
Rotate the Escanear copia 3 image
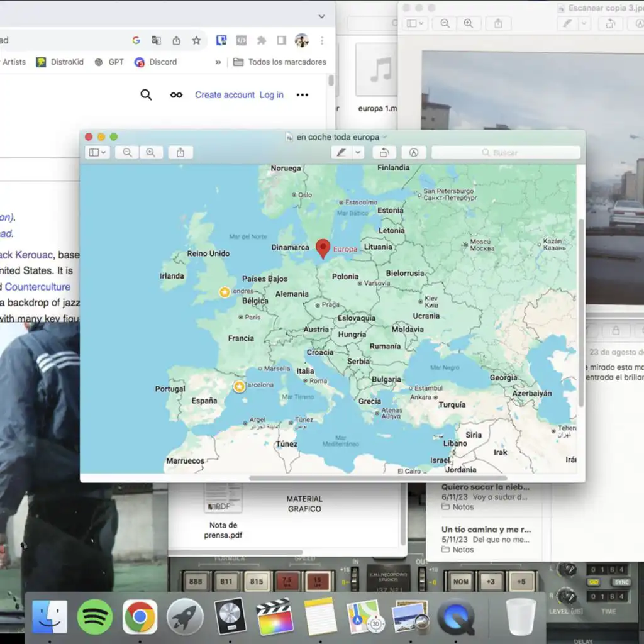[x=610, y=23]
